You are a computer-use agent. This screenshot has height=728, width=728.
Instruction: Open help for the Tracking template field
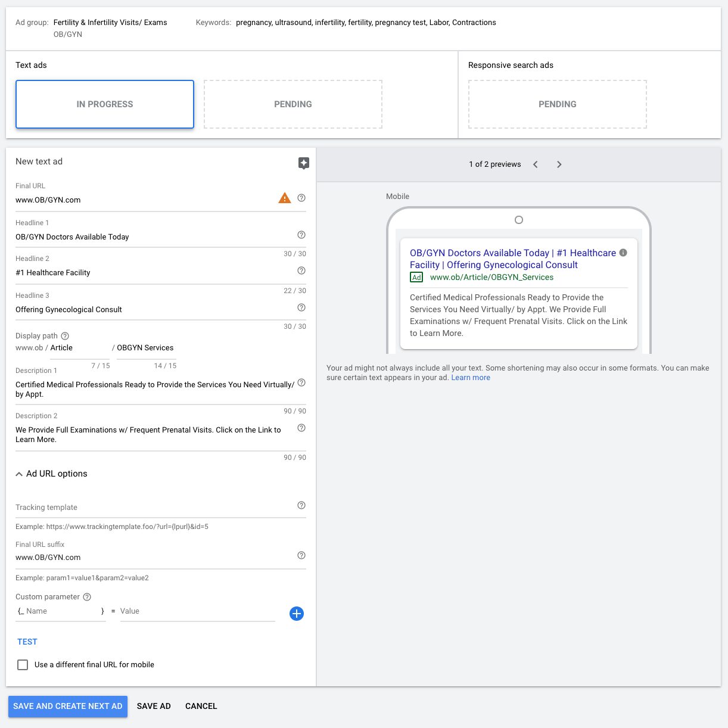pos(301,505)
